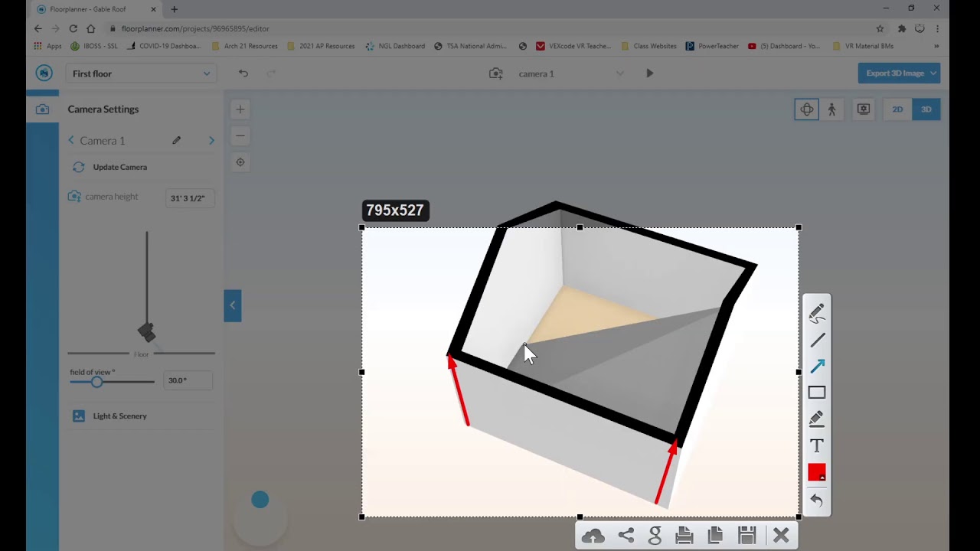Click the Floorplanner logo icon
980x551 pixels.
point(44,73)
